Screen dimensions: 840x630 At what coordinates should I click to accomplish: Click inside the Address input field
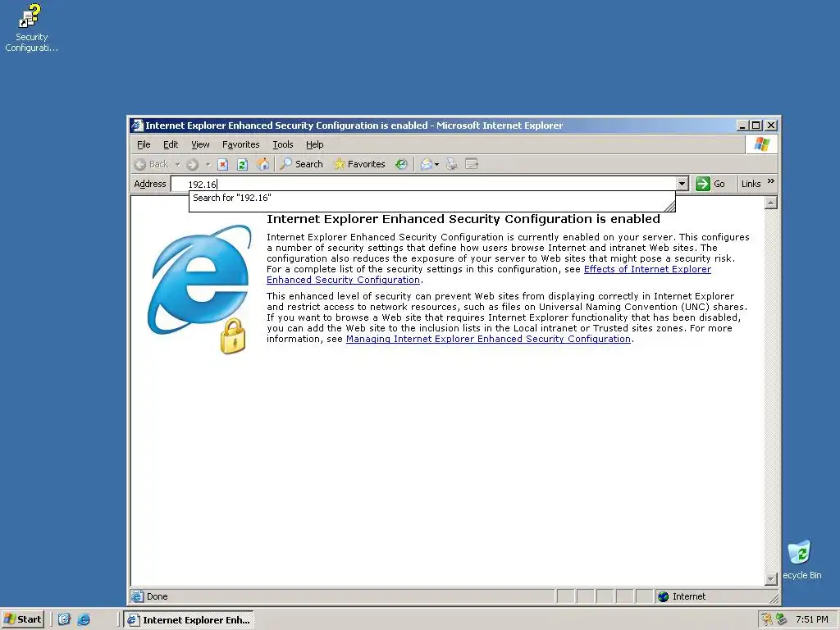pos(423,185)
